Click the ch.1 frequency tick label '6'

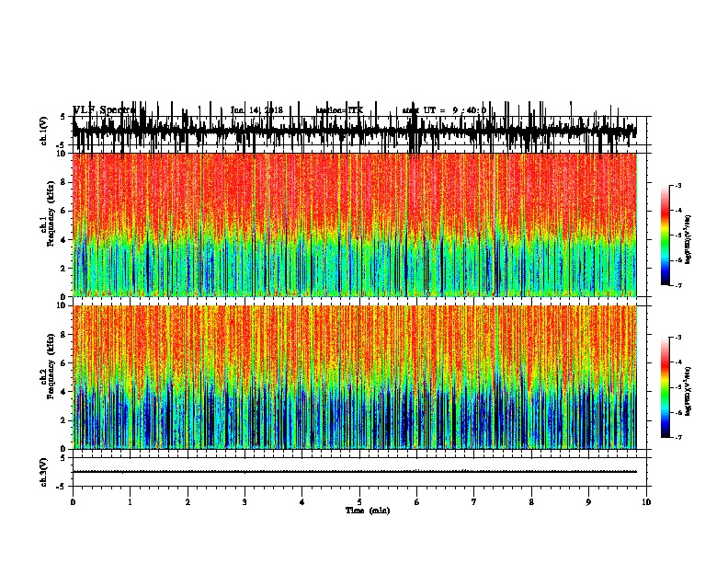(63, 212)
